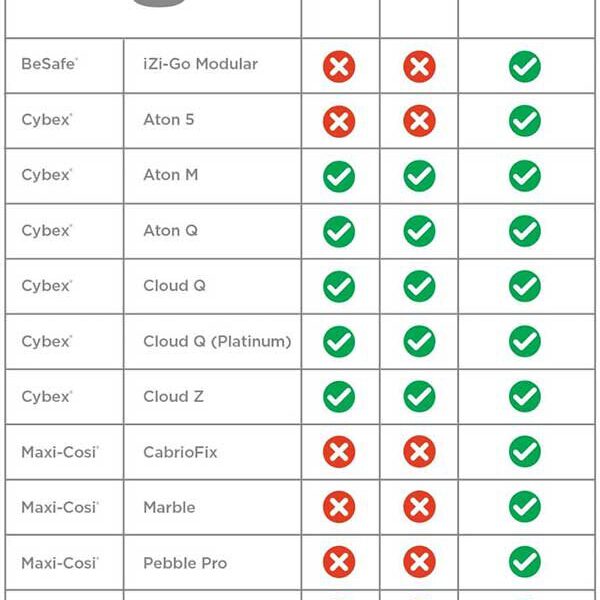
Task: Click the green checkmark in the Aton 5 row
Action: tap(525, 122)
